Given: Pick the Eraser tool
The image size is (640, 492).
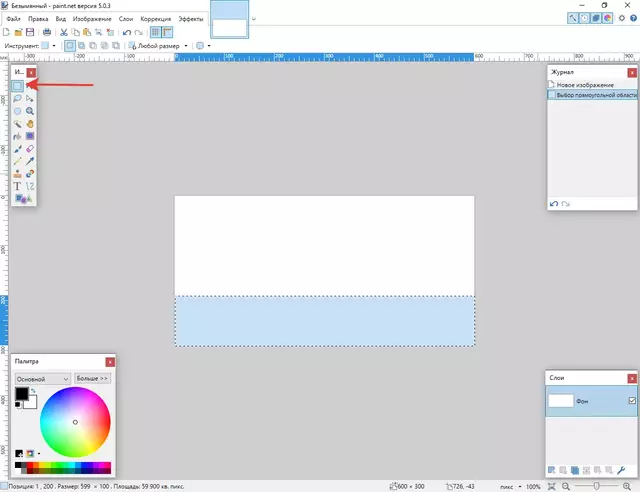Looking at the screenshot, I should [x=31, y=149].
